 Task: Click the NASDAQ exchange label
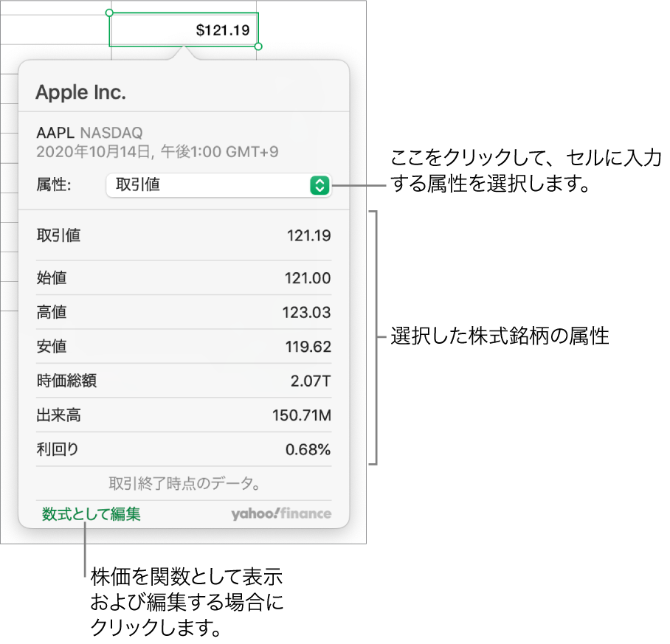(x=113, y=134)
